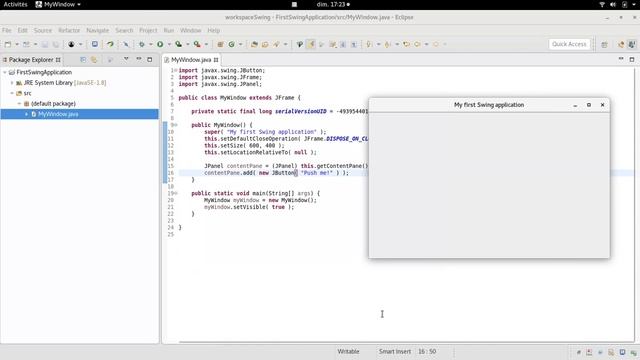Screen dimensions: 640x360
Task: Open the Run menu
Action: tap(169, 31)
